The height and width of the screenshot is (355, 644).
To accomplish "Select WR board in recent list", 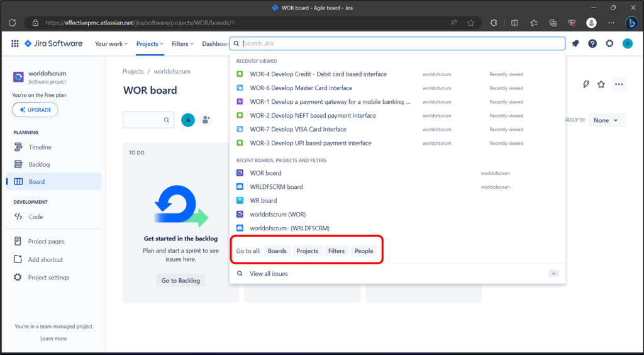I will [397, 201].
